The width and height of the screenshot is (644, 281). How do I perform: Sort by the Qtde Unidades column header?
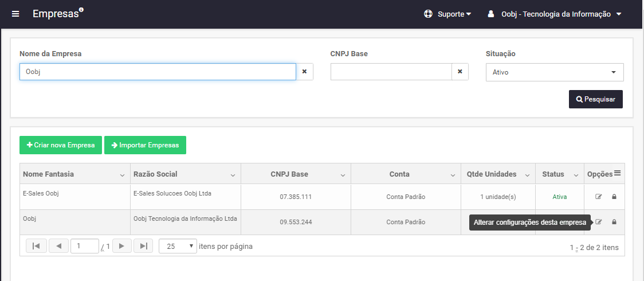(490, 174)
